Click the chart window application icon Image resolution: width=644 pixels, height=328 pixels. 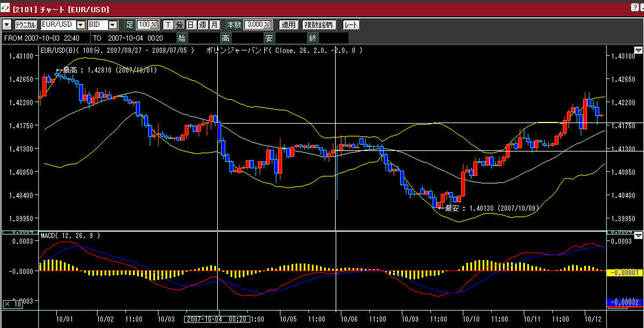pyautogui.click(x=6, y=8)
